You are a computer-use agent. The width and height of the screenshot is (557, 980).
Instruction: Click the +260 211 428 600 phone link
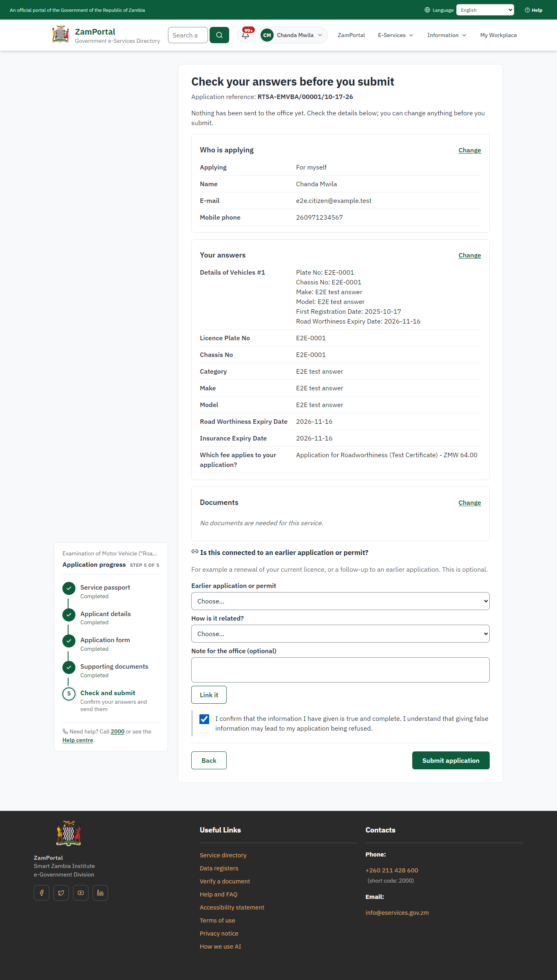(392, 870)
